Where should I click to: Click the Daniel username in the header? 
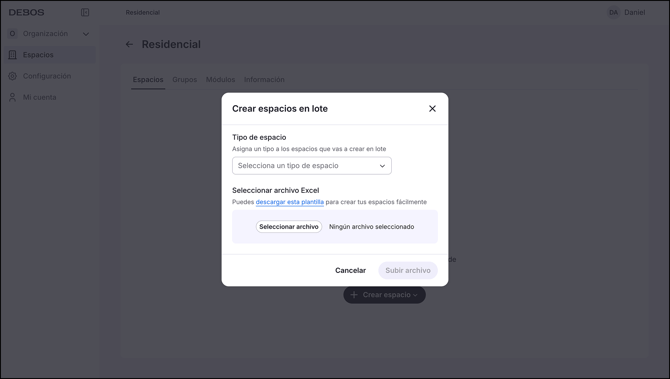tap(635, 12)
